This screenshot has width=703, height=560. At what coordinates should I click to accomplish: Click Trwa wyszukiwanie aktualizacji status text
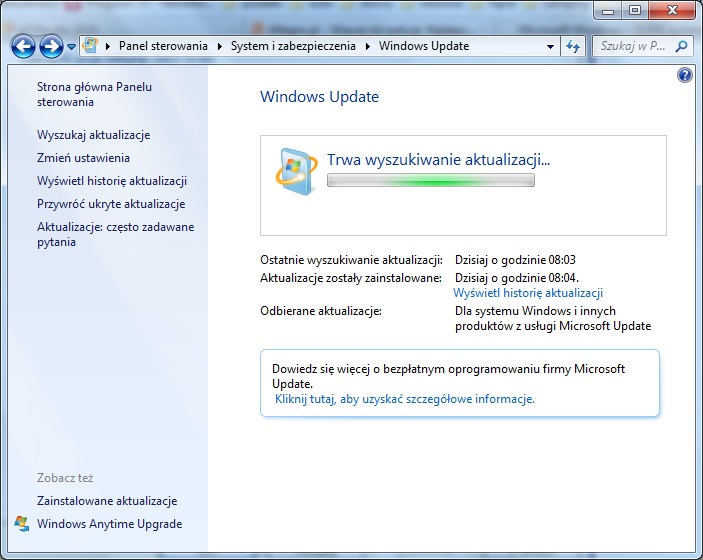pyautogui.click(x=438, y=159)
